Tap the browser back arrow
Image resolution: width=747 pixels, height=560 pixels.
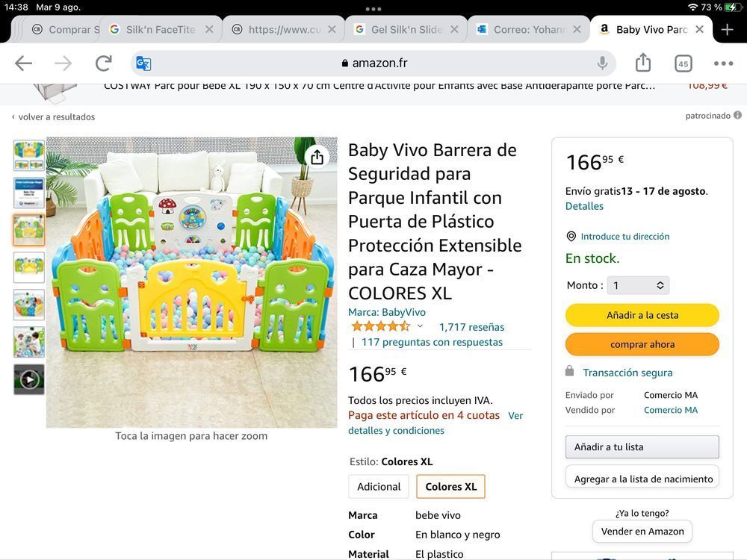[x=23, y=63]
